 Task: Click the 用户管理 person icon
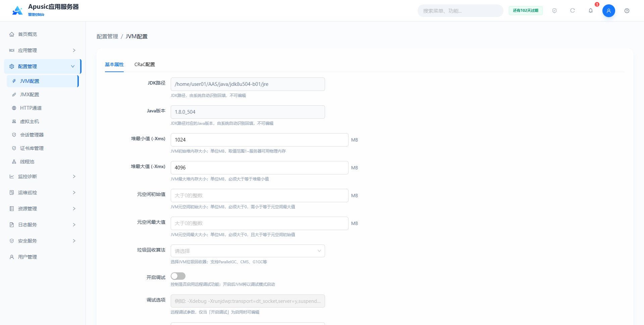(12, 257)
